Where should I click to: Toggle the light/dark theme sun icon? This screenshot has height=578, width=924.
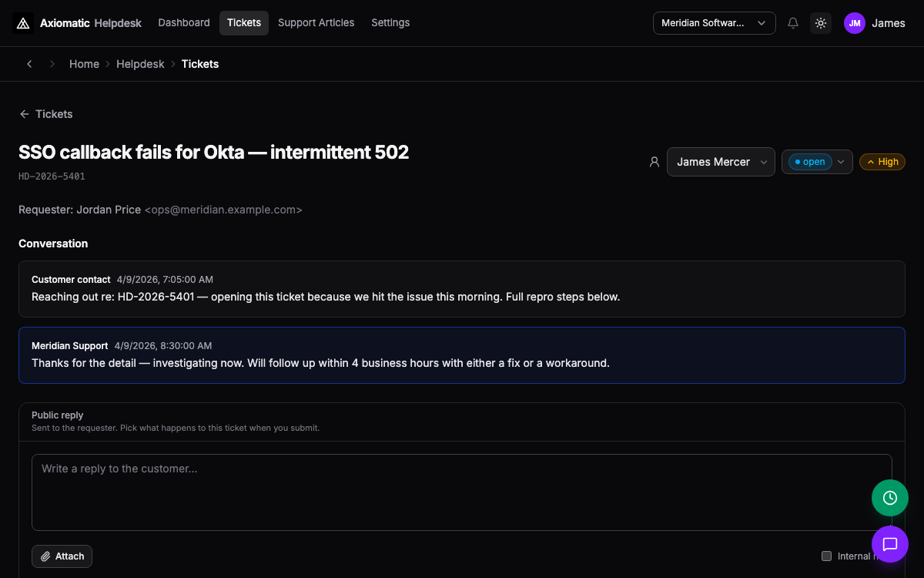821,23
